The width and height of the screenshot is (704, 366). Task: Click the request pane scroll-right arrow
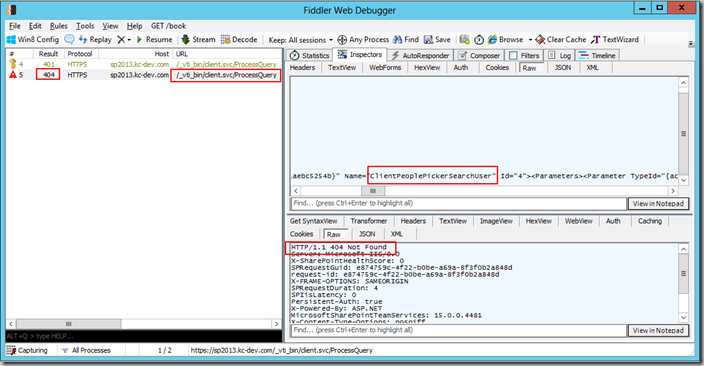pyautogui.click(x=673, y=191)
